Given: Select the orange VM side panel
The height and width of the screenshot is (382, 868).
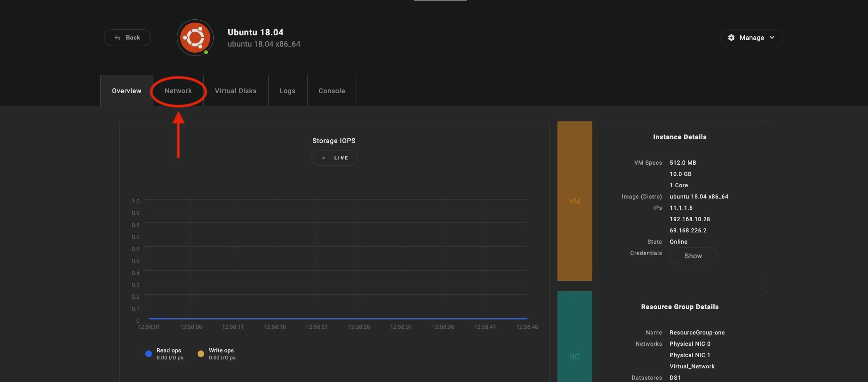Looking at the screenshot, I should 575,201.
